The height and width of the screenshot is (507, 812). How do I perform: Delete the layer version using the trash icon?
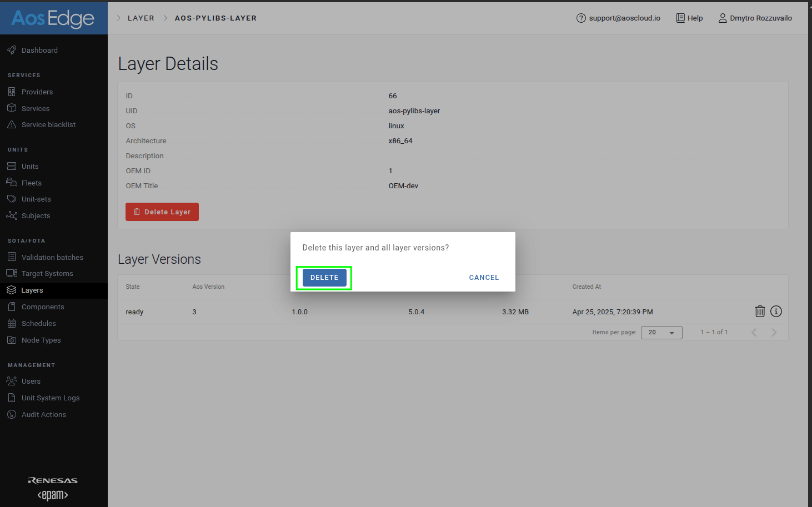coord(760,312)
